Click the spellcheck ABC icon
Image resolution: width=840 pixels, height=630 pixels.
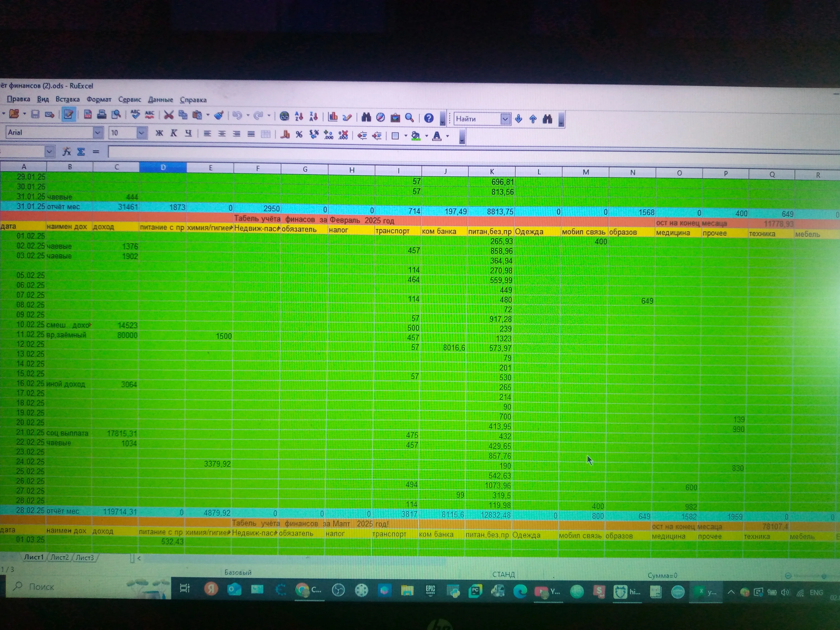point(135,114)
